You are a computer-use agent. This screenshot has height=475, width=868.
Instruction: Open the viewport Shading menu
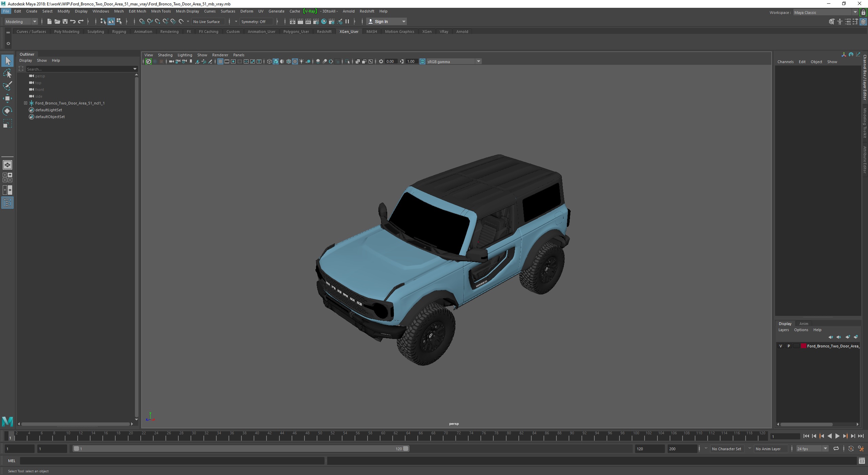pos(165,55)
